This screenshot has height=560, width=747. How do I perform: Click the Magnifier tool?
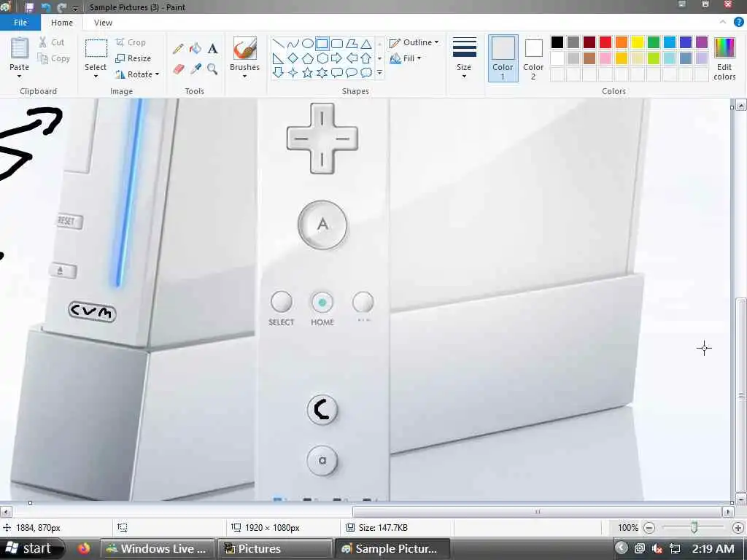pos(212,69)
